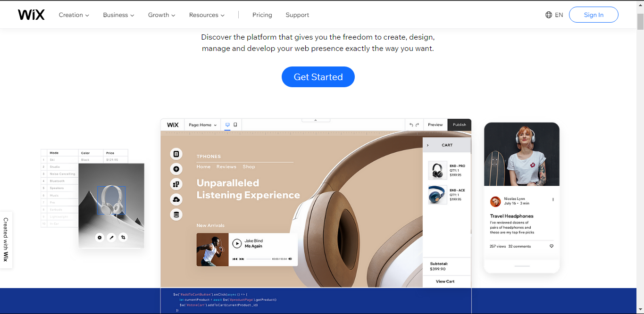Click the 257 views text
This screenshot has width=644, height=314.
point(498,247)
